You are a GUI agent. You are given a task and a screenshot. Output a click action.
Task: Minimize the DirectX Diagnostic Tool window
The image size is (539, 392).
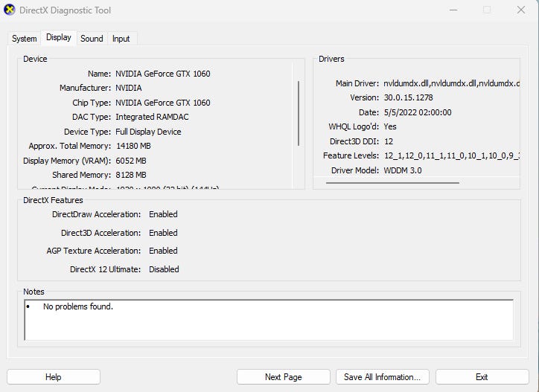coord(453,10)
